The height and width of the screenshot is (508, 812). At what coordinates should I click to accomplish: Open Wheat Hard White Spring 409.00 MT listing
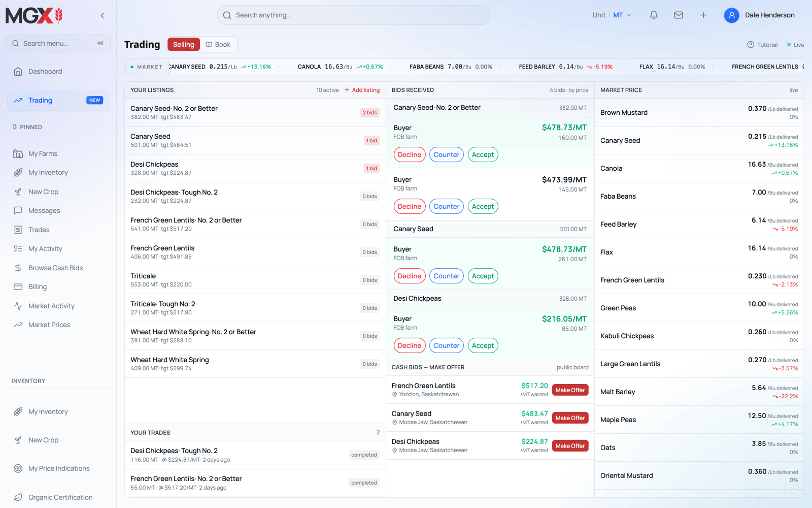tap(255, 364)
